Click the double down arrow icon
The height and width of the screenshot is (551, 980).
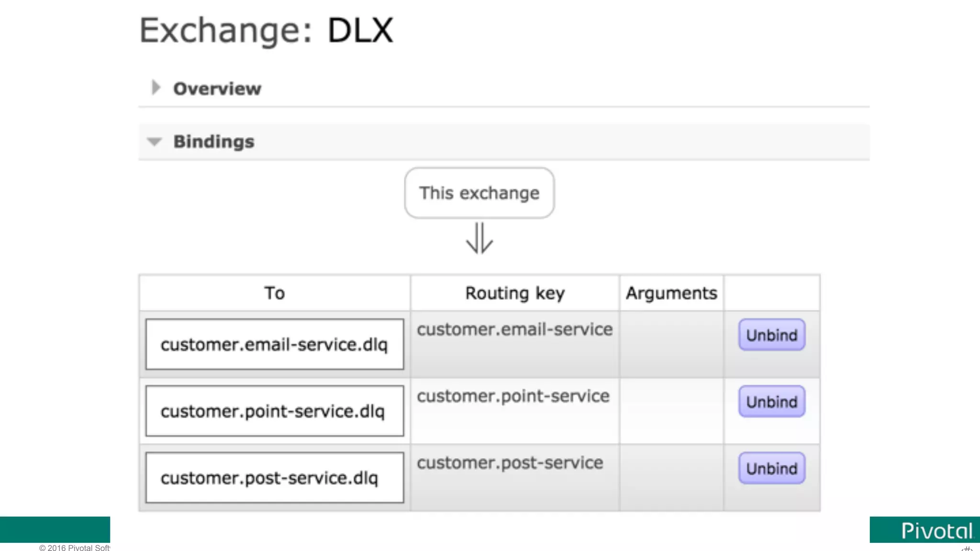(479, 238)
